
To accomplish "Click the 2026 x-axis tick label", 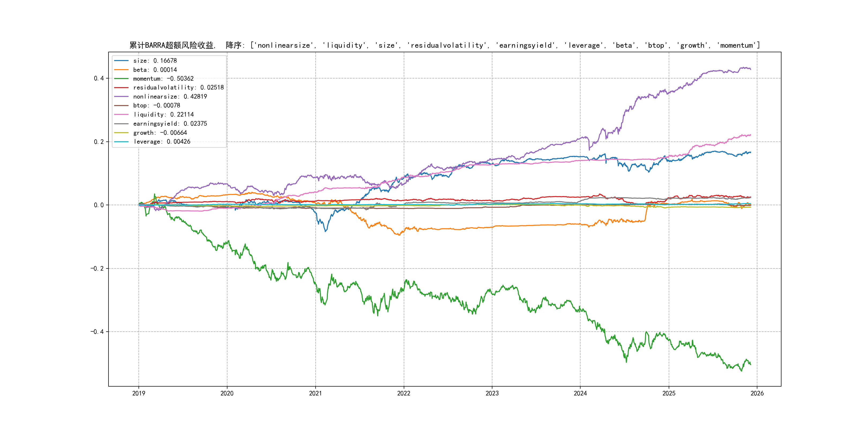I will tap(757, 393).
